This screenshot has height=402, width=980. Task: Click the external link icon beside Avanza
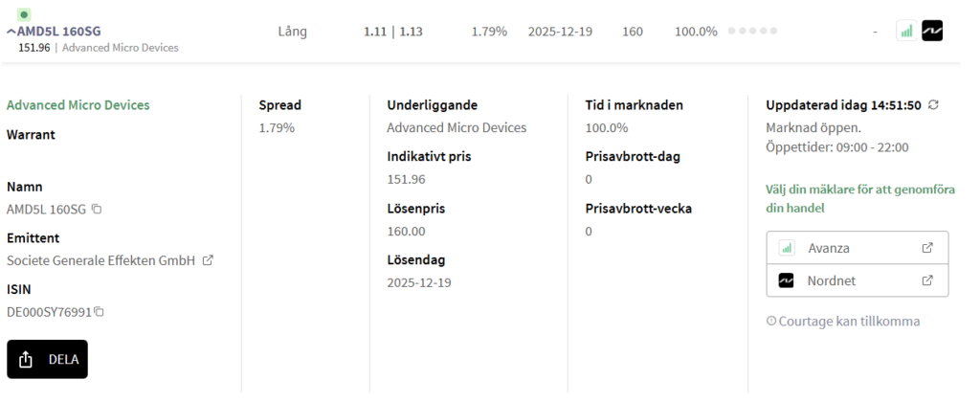coord(927,248)
